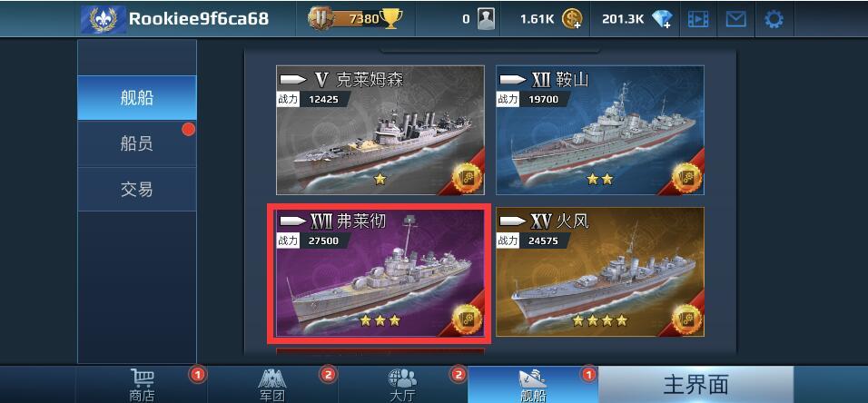Return to 主界面 main screen
Viewport: 868px width, 403px height.
695,385
